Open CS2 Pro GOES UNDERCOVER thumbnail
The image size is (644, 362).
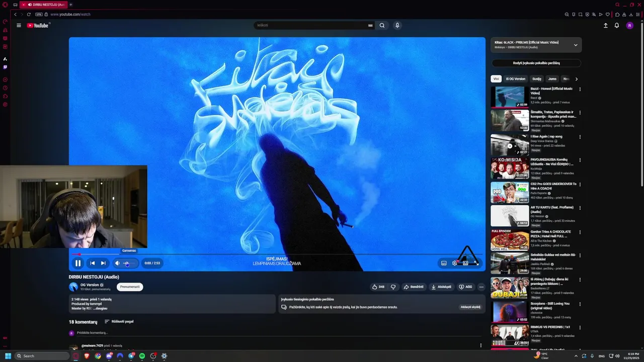(x=510, y=192)
